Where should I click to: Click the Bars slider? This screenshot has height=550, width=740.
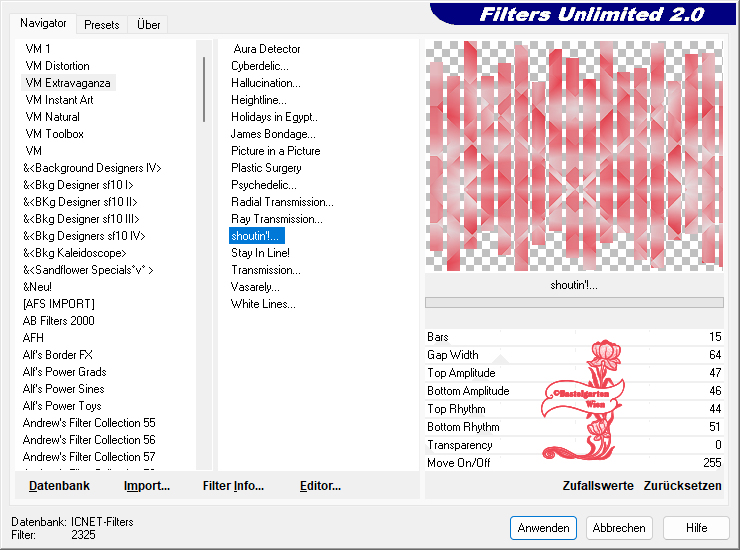pos(574,337)
